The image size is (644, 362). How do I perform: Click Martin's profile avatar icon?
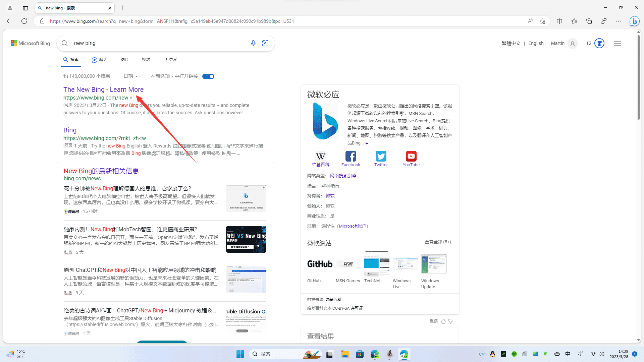pos(573,43)
